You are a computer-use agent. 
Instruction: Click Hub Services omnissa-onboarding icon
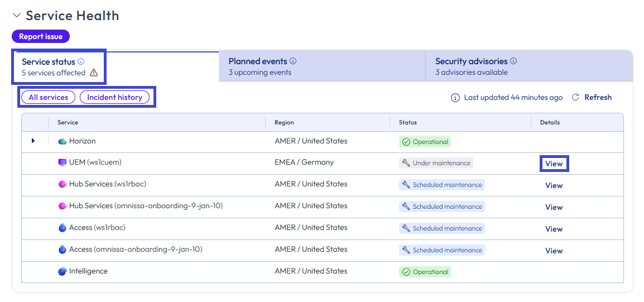[63, 206]
